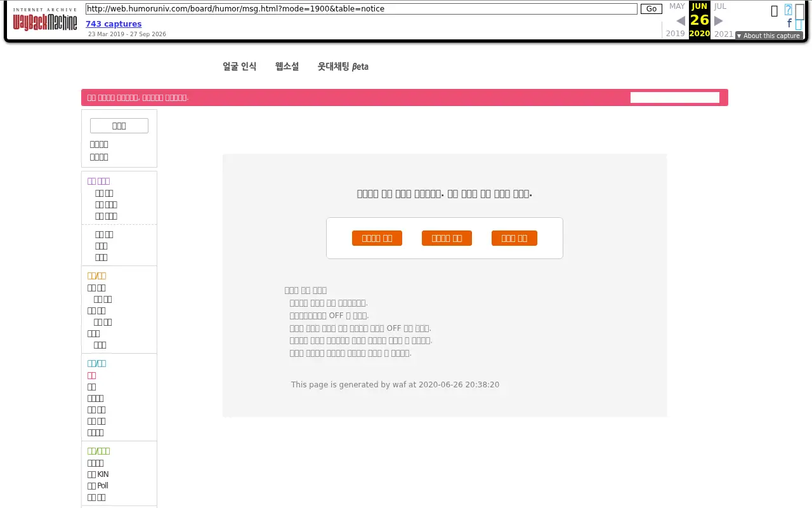Share the capture on Facebook
812x508 pixels.
(x=790, y=23)
